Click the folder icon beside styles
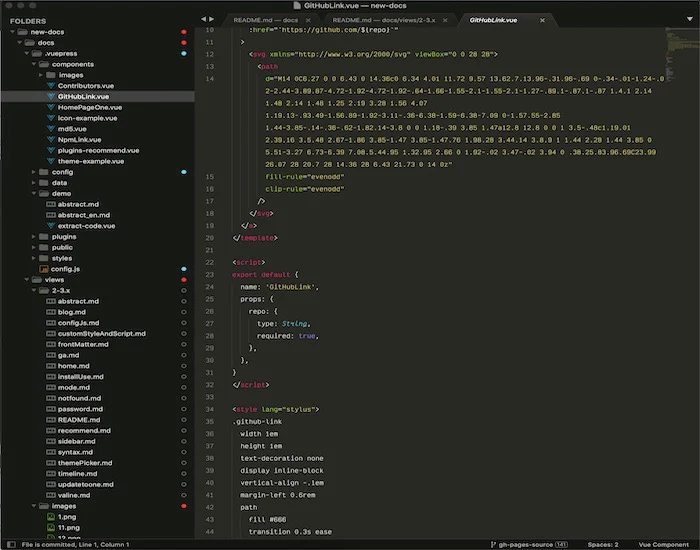Image resolution: width=700 pixels, height=550 pixels. (44, 258)
